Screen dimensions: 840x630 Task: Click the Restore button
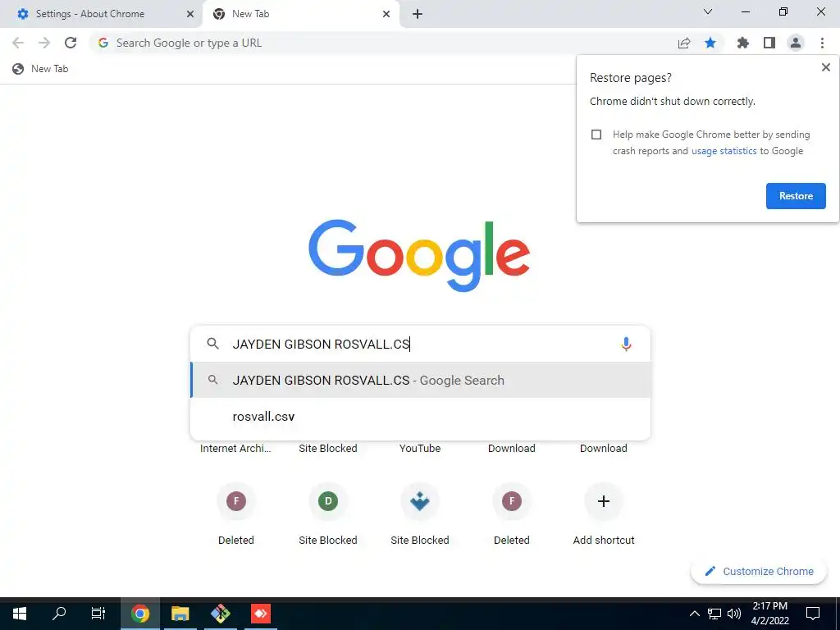click(796, 196)
